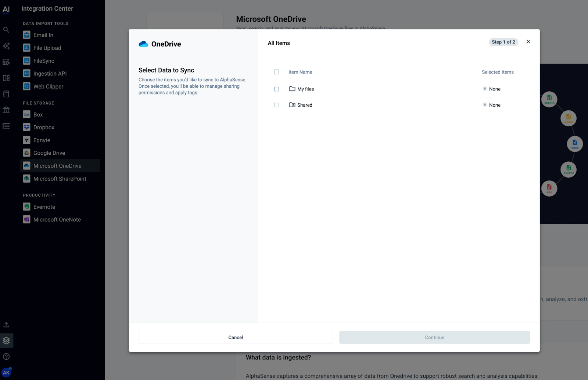Open the Email In integration

tap(43, 35)
